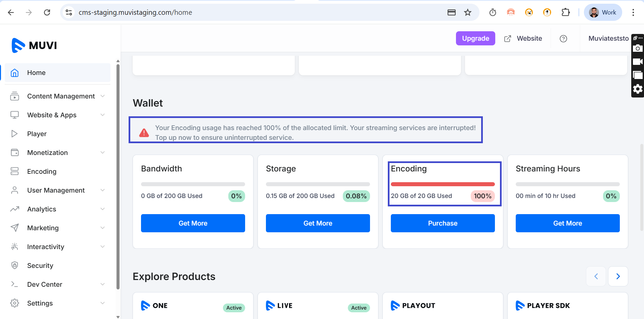
Task: Show next Explore Products with right arrow
Action: (617, 276)
